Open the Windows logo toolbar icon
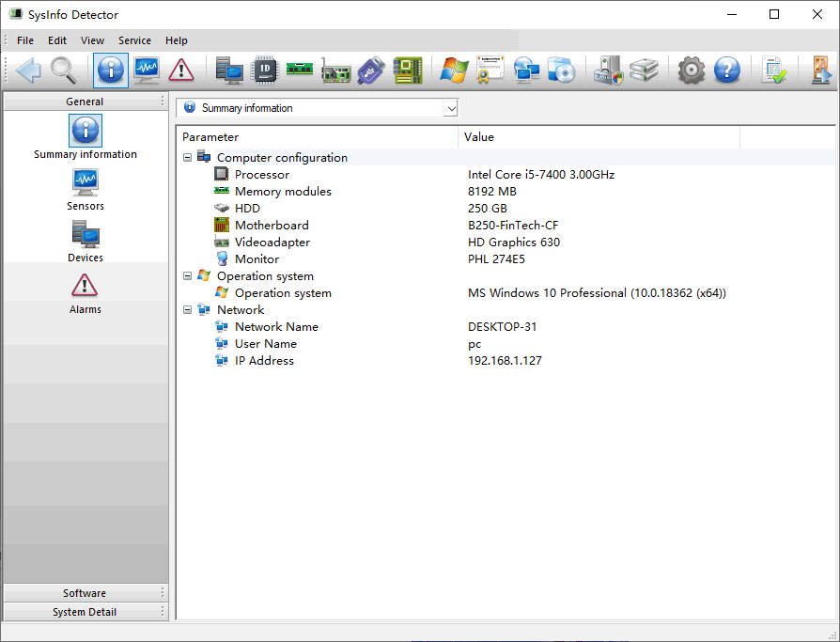 pyautogui.click(x=454, y=70)
